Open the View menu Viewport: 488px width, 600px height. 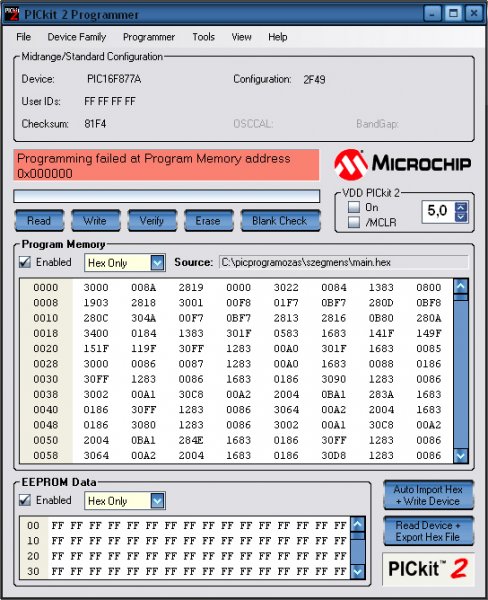pos(242,37)
